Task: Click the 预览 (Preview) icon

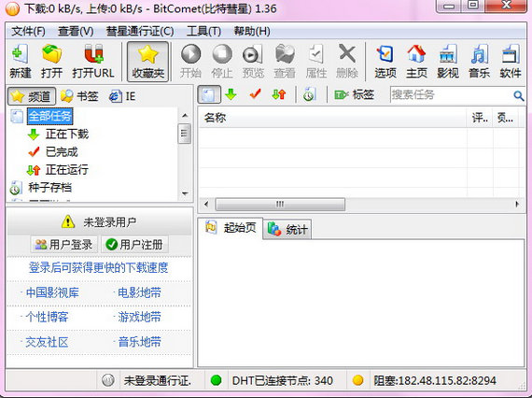Action: pyautogui.click(x=253, y=54)
